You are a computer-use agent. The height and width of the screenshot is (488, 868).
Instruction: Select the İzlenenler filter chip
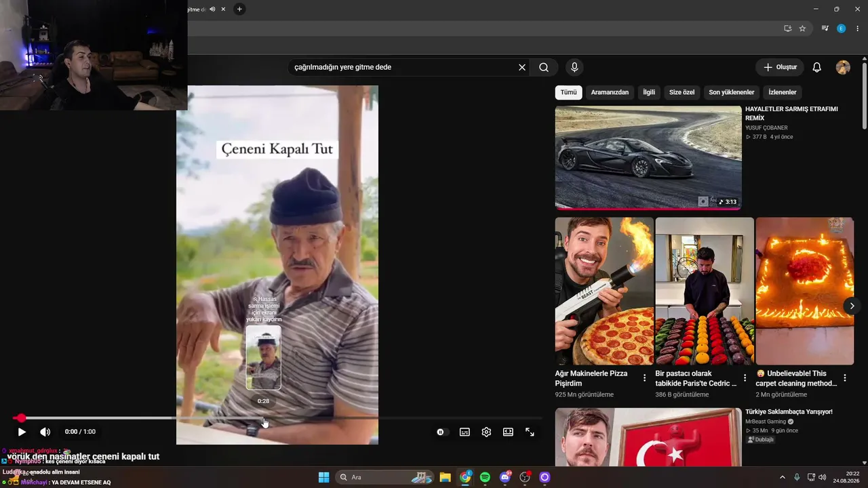point(783,92)
